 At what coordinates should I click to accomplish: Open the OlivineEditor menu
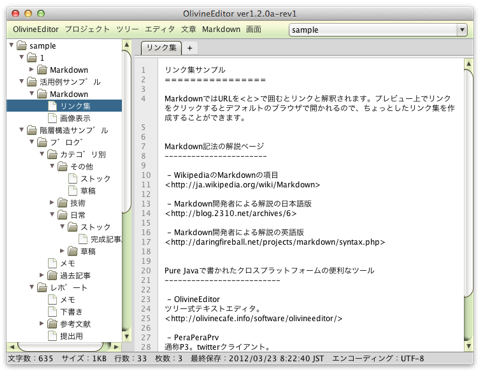click(36, 29)
